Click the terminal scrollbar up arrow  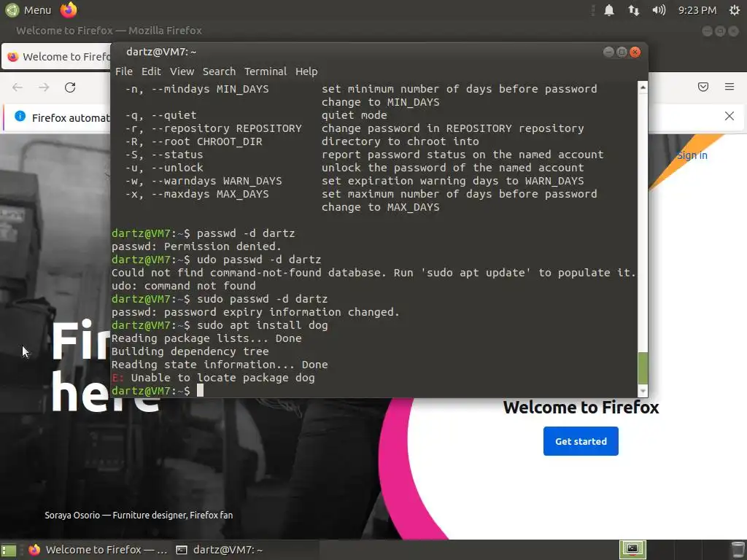click(643, 87)
